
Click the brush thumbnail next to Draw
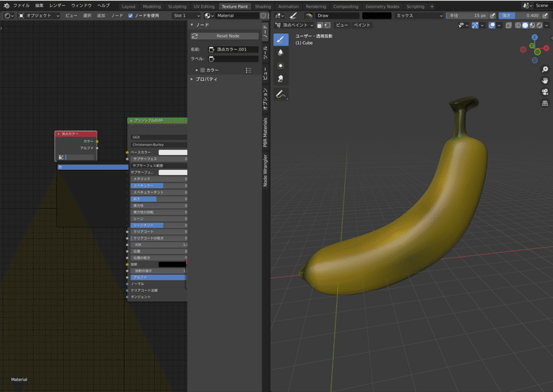(308, 15)
